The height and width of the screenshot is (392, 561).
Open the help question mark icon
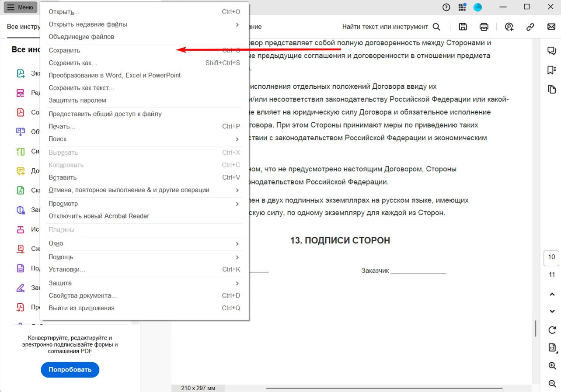(446, 7)
